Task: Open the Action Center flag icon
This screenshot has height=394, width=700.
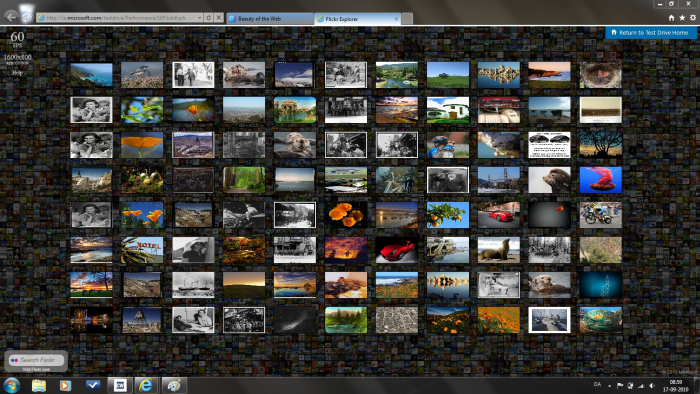Action: coord(620,386)
